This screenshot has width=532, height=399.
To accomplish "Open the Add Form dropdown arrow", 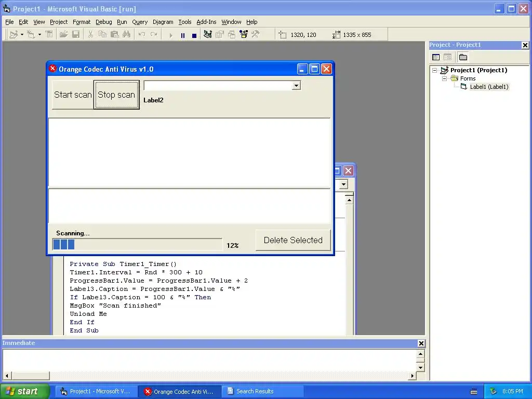I will [x=39, y=35].
